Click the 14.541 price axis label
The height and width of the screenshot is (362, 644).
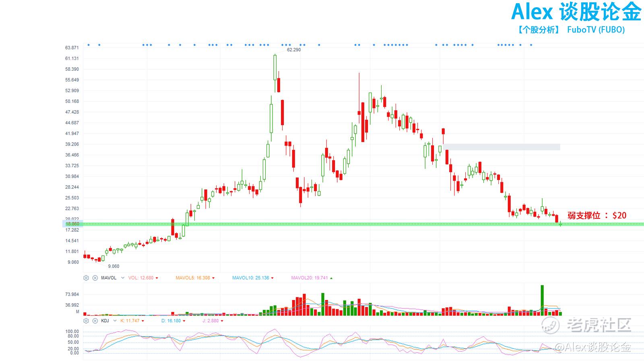(x=72, y=241)
